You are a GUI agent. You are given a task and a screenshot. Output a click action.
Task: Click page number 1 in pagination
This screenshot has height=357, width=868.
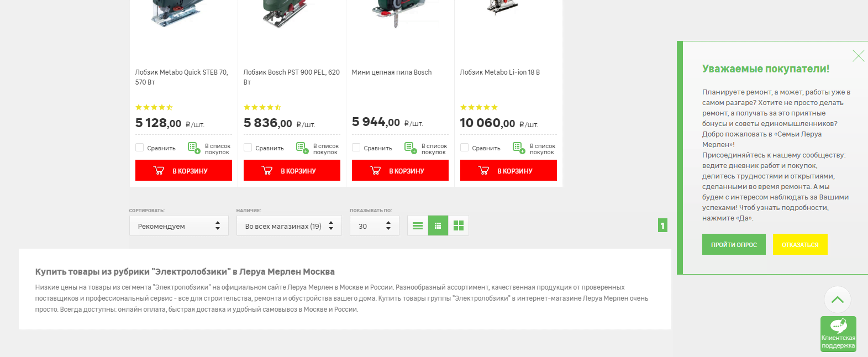(662, 225)
